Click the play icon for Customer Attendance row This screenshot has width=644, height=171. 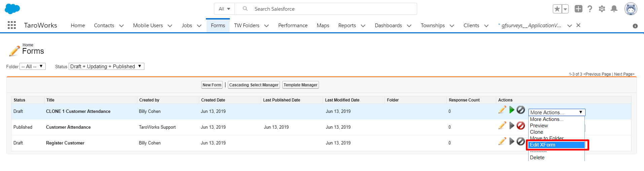pos(512,125)
